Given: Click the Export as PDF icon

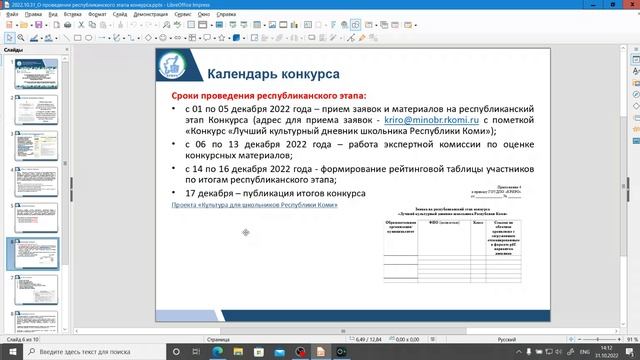Looking at the screenshot, I should tap(57, 25).
